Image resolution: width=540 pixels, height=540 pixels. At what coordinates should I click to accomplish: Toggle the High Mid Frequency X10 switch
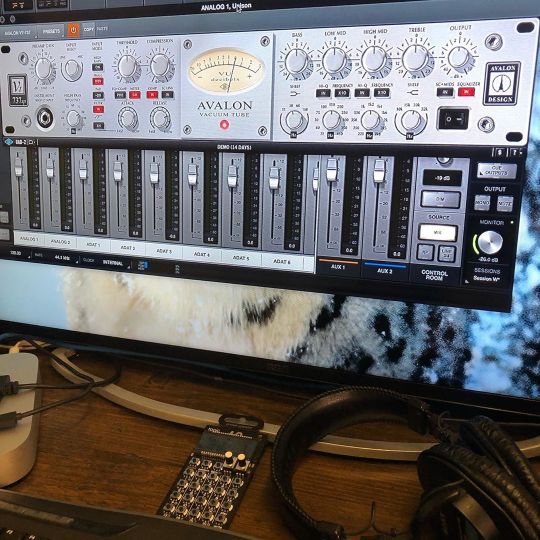pyautogui.click(x=382, y=92)
